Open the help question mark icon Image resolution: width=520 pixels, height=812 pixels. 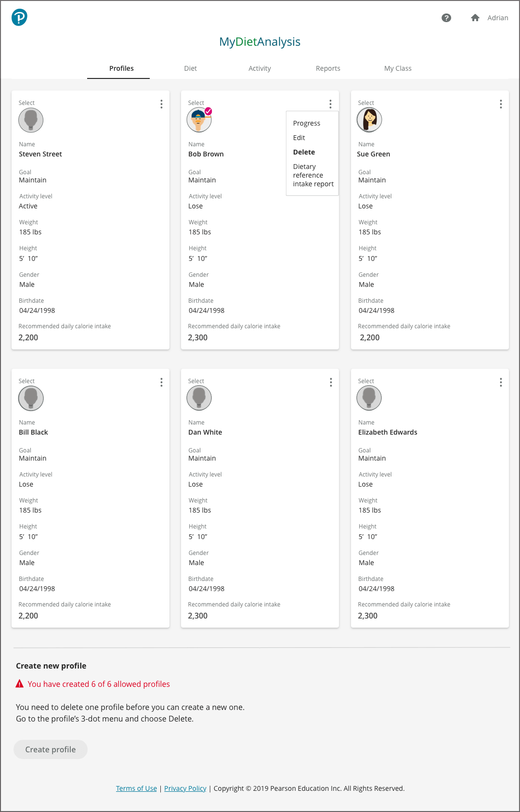pos(446,18)
